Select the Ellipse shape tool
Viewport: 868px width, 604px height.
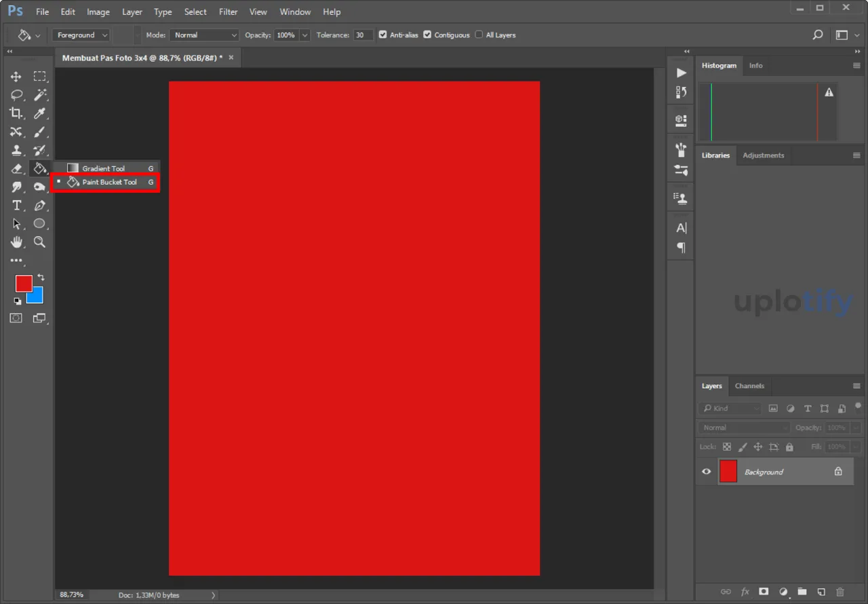(x=40, y=223)
